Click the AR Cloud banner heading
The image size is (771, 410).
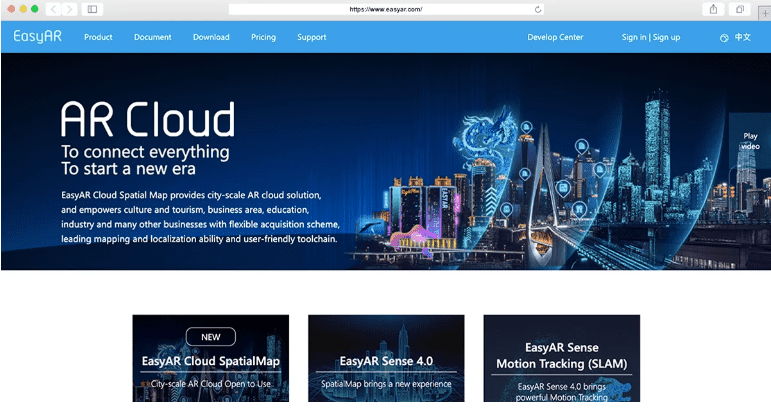[148, 119]
